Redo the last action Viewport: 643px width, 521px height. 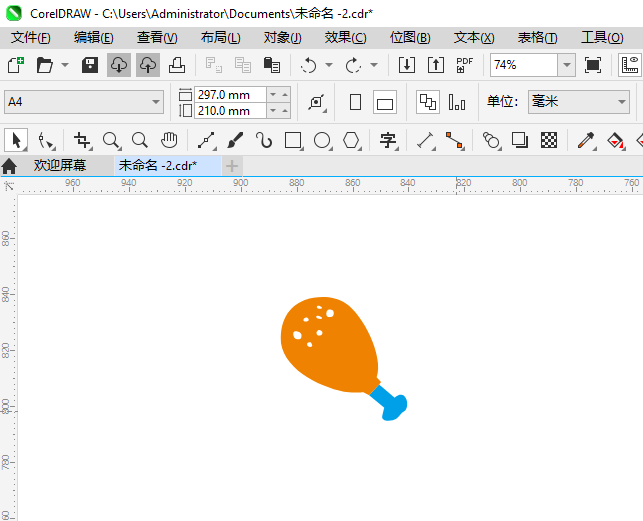(x=353, y=65)
